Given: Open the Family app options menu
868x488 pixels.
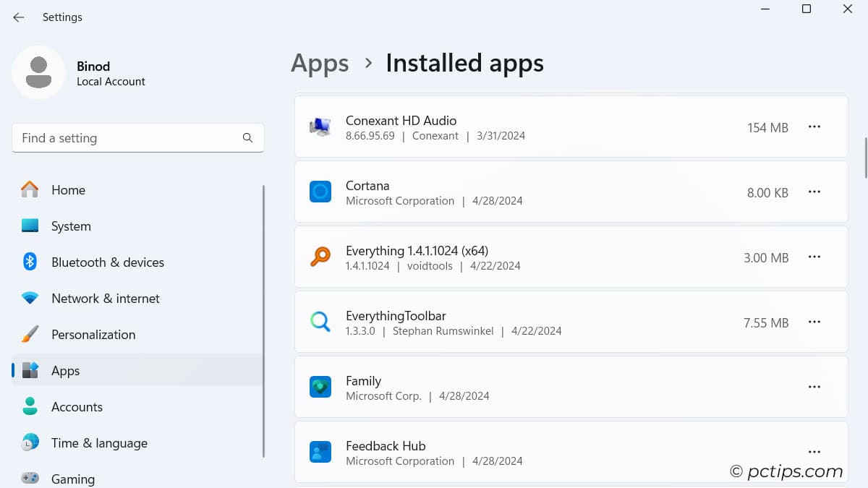Looking at the screenshot, I should [x=814, y=387].
